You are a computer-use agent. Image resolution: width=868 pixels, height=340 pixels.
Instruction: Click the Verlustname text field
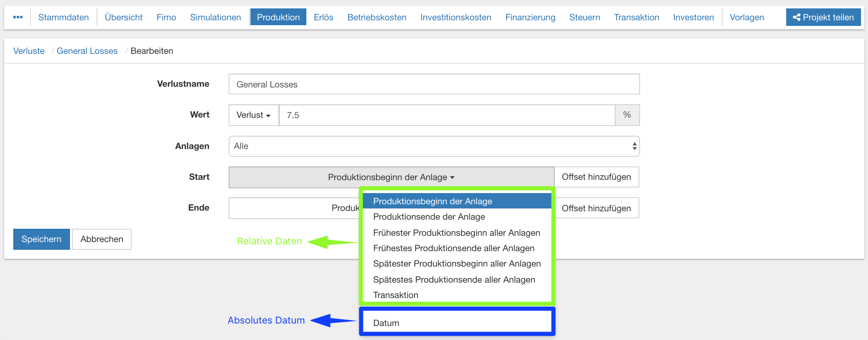(x=434, y=84)
